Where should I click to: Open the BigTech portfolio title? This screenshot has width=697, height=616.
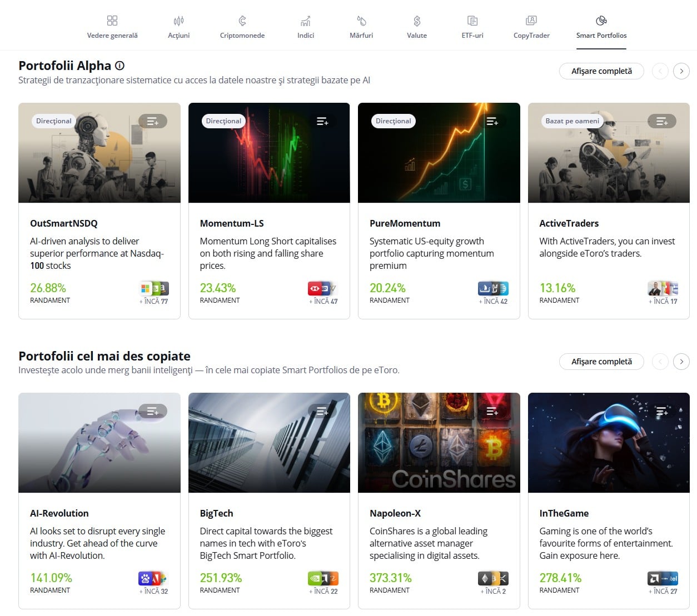coord(216,513)
